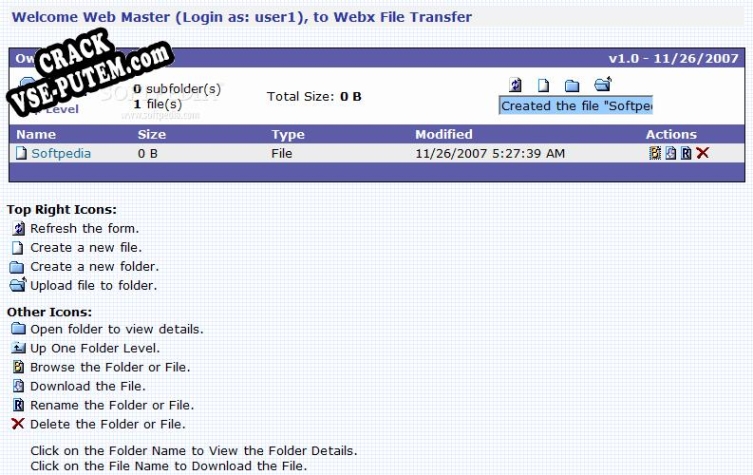Click the Welcome Web Master heading
The height and width of the screenshot is (475, 753).
tap(242, 17)
